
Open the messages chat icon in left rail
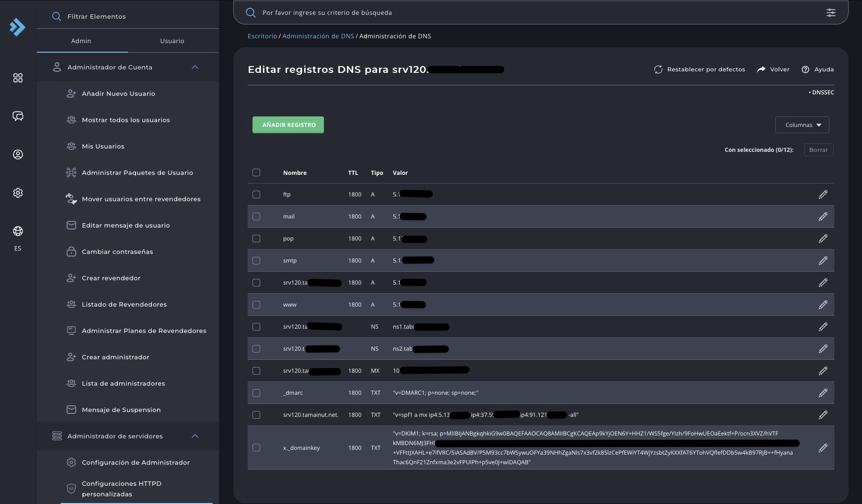tap(18, 116)
